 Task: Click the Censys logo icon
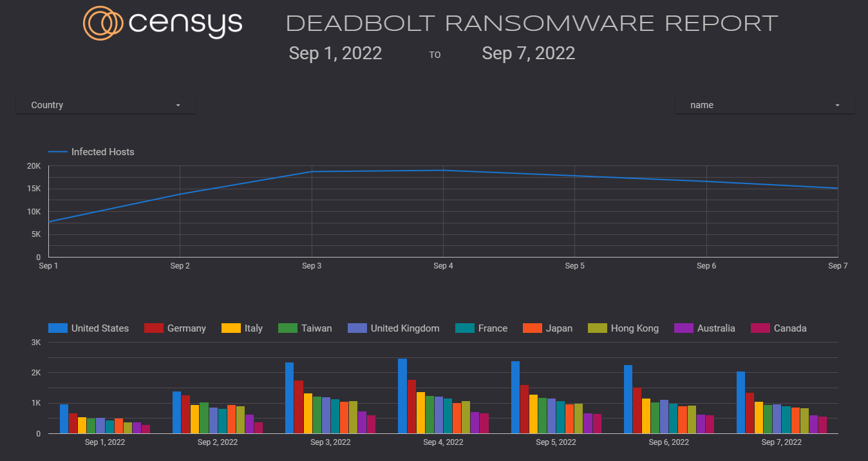tap(103, 23)
